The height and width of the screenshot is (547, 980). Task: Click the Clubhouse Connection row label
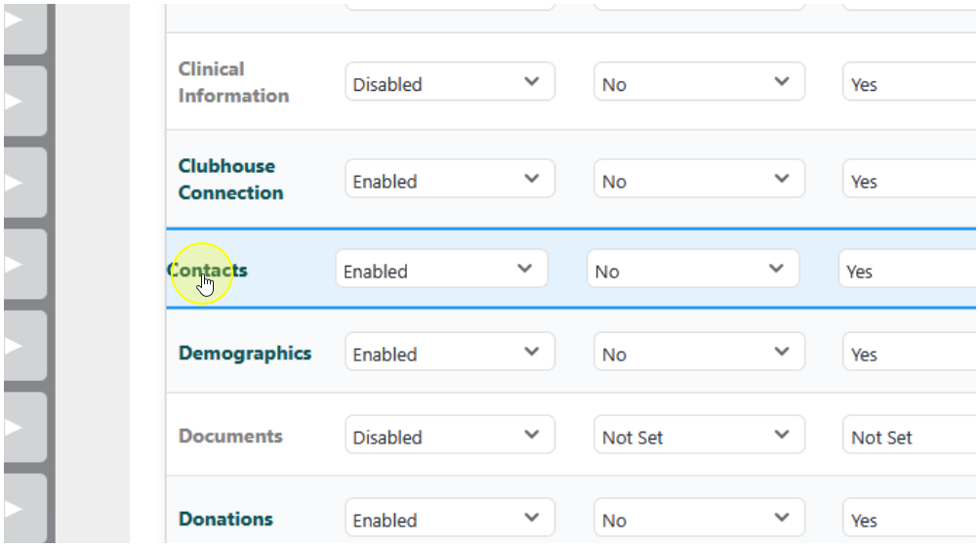tap(230, 180)
